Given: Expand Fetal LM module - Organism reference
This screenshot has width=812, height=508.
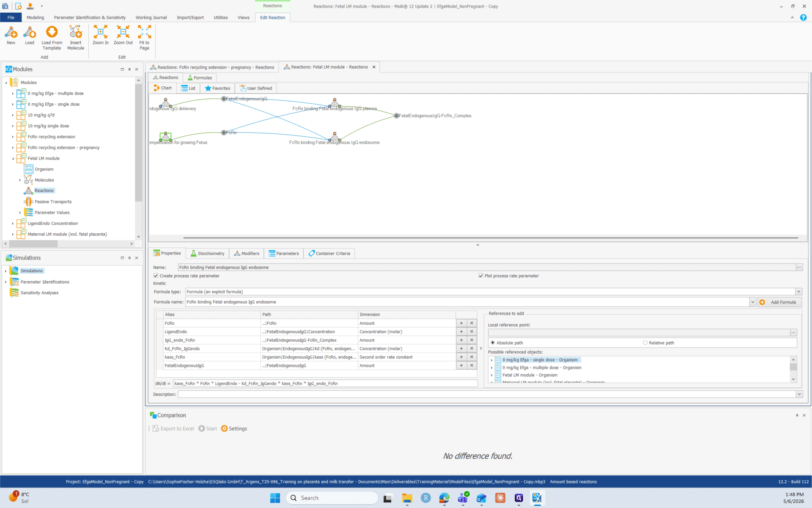Looking at the screenshot, I should (491, 375).
